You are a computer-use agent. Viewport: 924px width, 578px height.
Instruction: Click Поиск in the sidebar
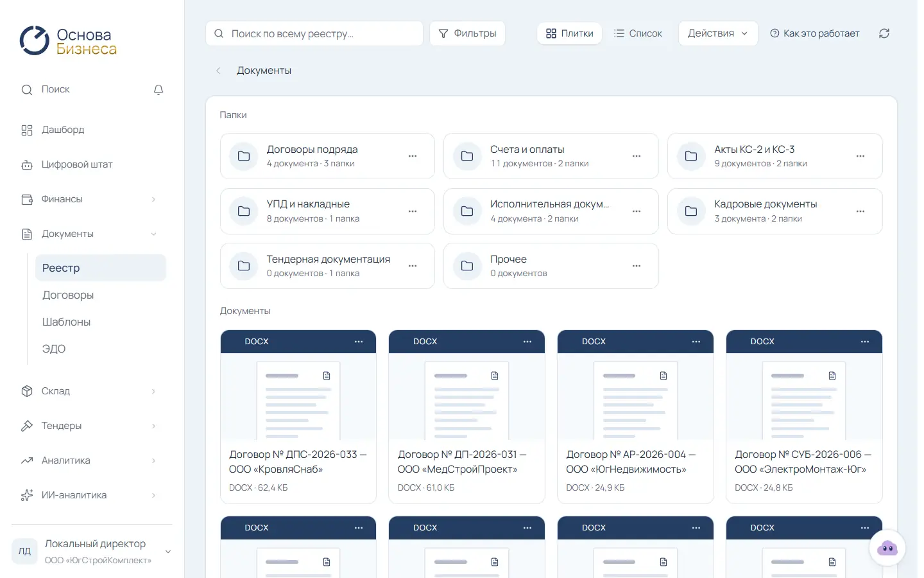click(55, 89)
